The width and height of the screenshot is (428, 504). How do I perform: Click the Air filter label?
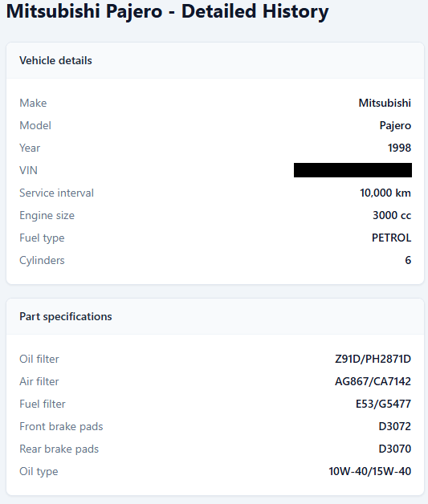[39, 381]
